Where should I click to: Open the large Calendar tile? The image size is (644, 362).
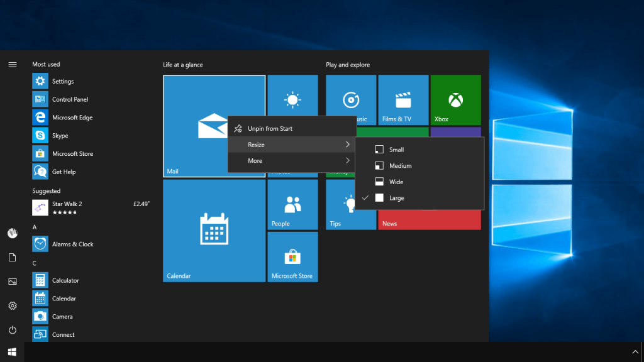click(214, 231)
